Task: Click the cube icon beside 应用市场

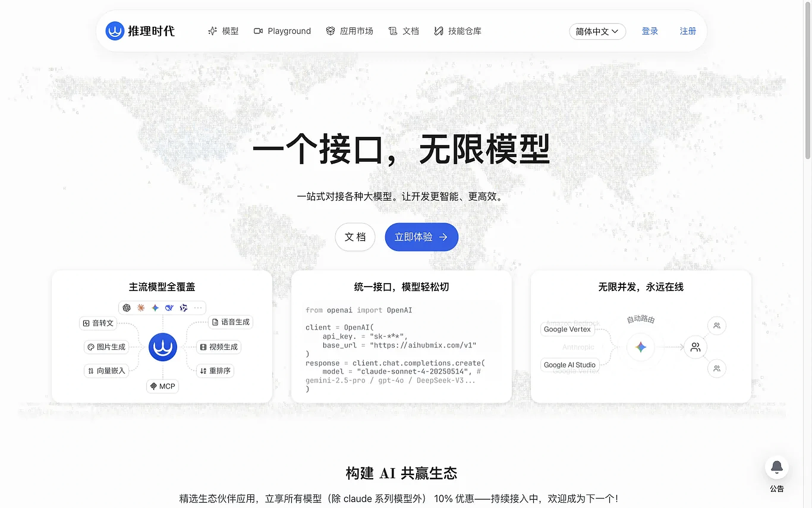Action: [x=330, y=31]
